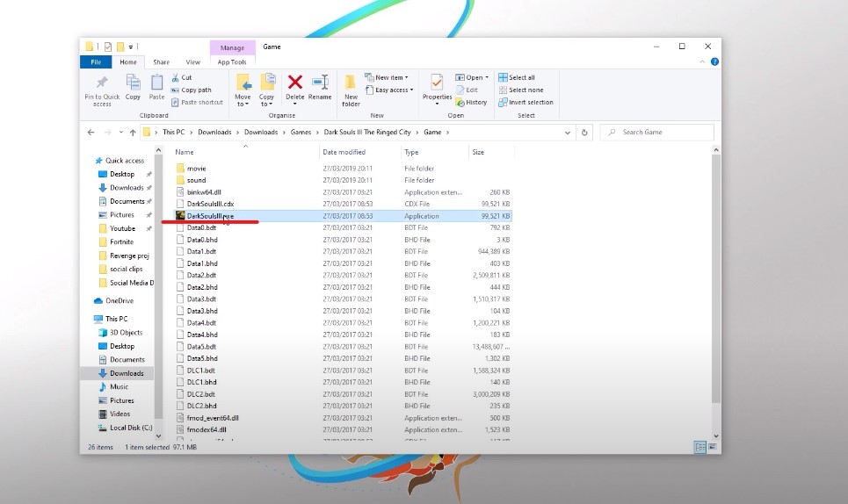The height and width of the screenshot is (504, 848).
Task: Select the fmod_event64.dll file
Action: pos(213,418)
